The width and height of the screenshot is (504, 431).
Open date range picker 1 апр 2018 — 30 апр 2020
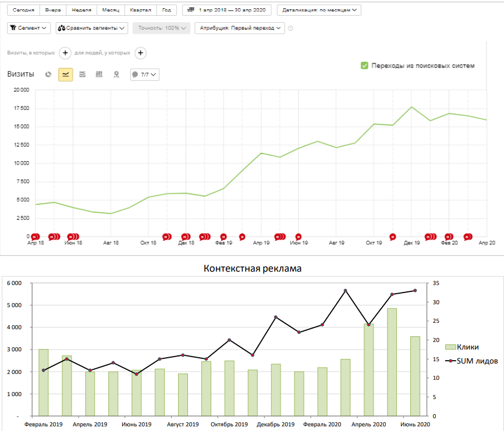(x=228, y=10)
